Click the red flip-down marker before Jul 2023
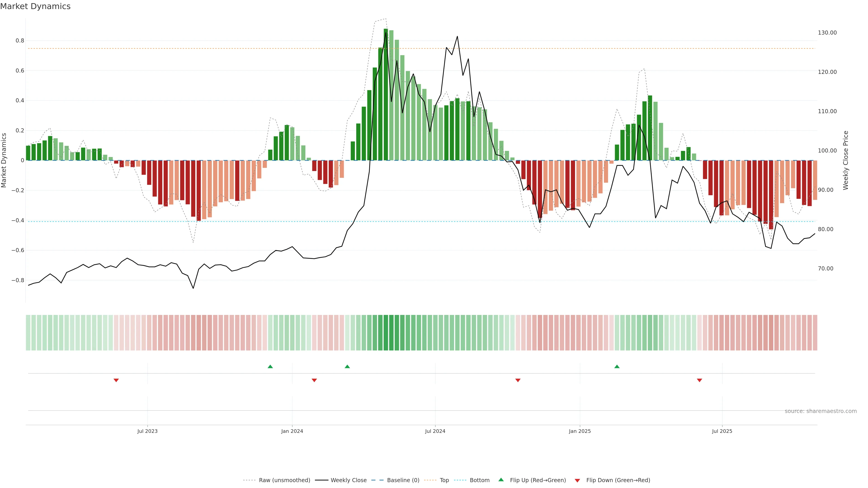Screen dimensions: 868x488 click(116, 380)
